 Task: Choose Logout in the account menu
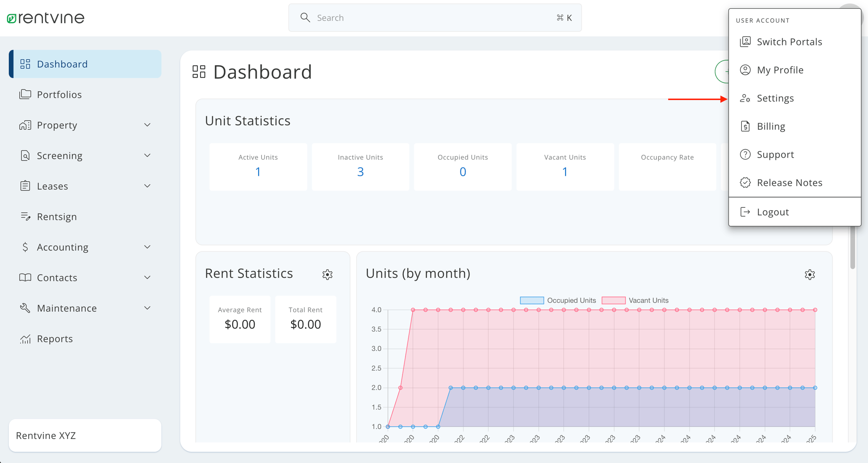773,212
